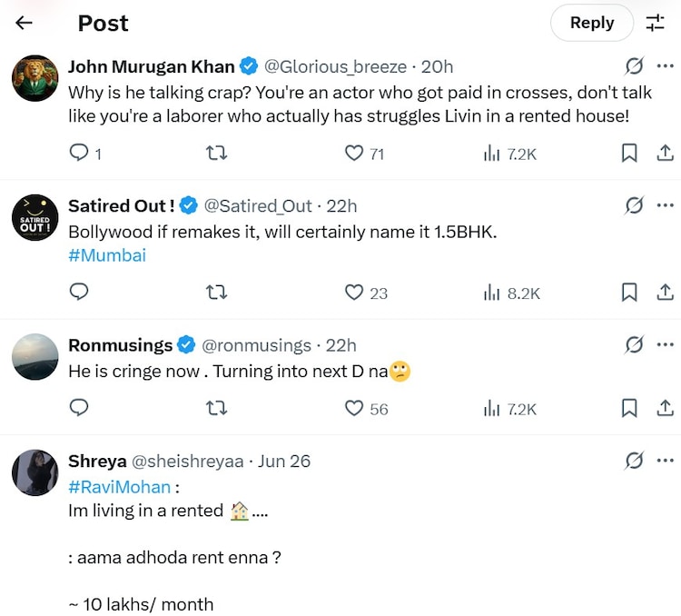Reply to John Murugan Khan's post
Screen dimensions: 681x616
80,154
